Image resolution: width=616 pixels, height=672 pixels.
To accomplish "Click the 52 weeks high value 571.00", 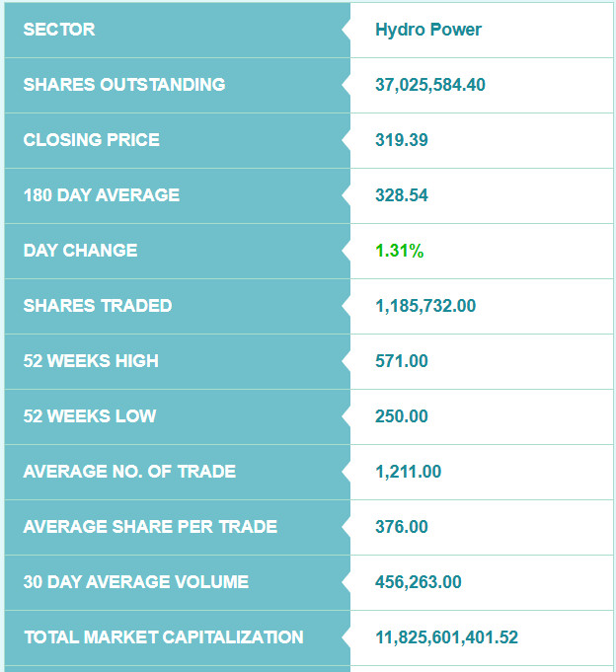I will pos(402,361).
